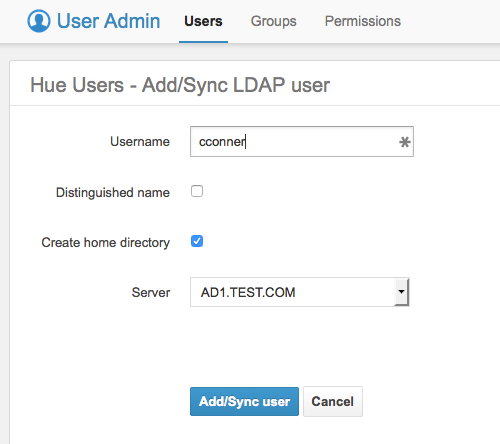Click the required asterisk in the Username field
500x444 pixels.
coord(404,142)
